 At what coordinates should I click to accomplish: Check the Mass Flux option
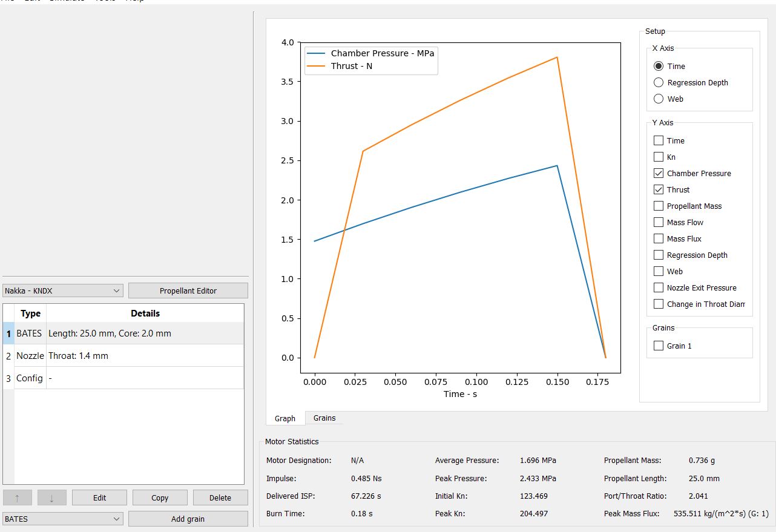click(x=659, y=238)
